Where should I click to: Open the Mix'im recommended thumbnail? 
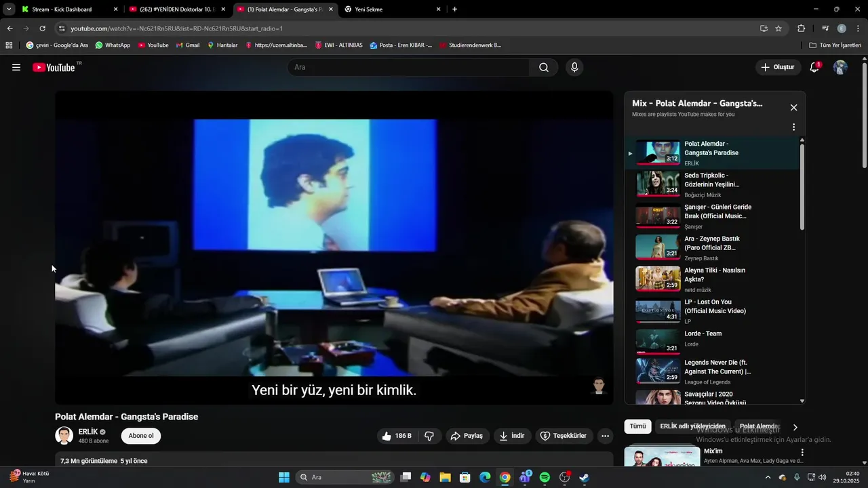tap(662, 457)
